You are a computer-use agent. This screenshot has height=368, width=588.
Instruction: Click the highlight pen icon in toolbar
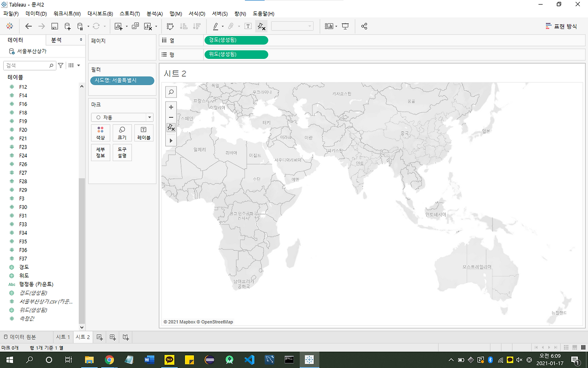(x=215, y=26)
